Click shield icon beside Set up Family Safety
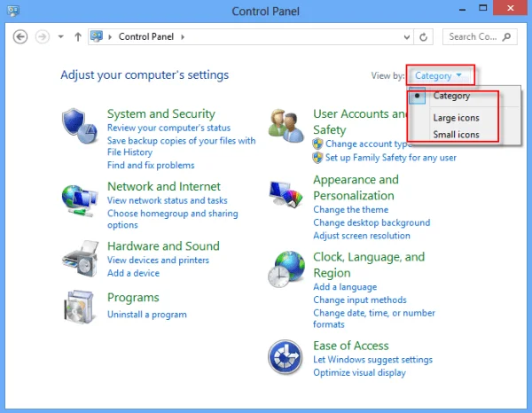The height and width of the screenshot is (413, 532). pyautogui.click(x=317, y=158)
